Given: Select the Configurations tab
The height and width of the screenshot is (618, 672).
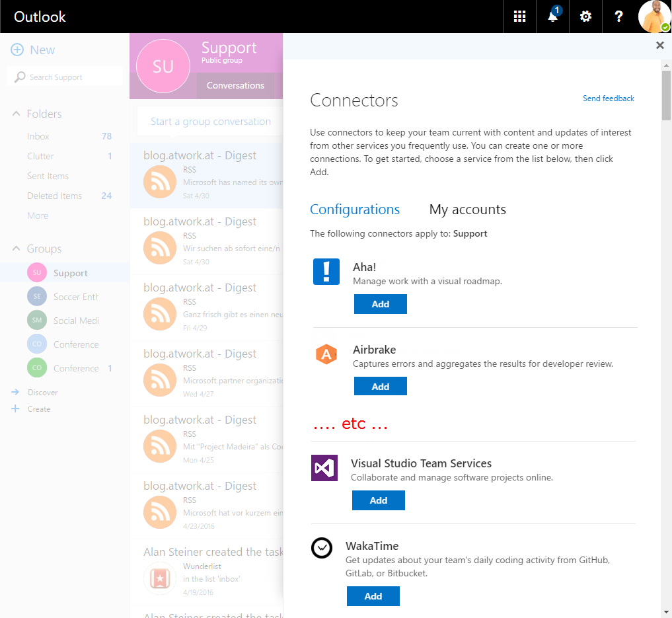Looking at the screenshot, I should point(355,210).
